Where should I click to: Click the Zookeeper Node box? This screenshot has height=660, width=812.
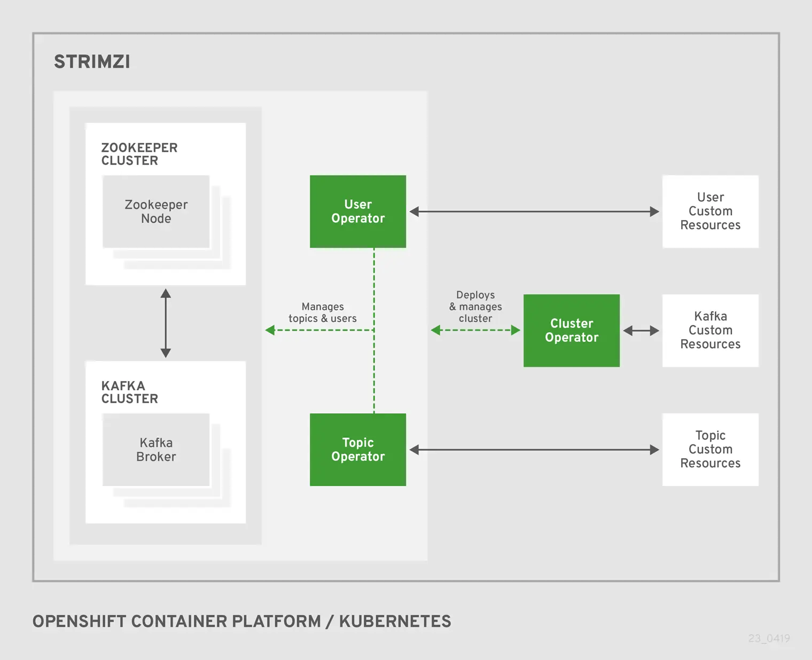point(156,211)
